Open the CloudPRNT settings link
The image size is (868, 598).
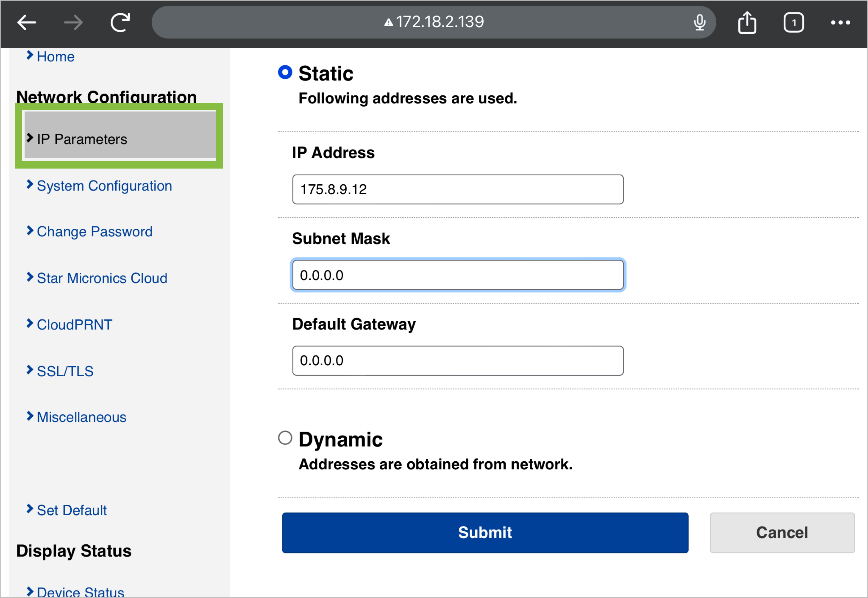pos(74,324)
